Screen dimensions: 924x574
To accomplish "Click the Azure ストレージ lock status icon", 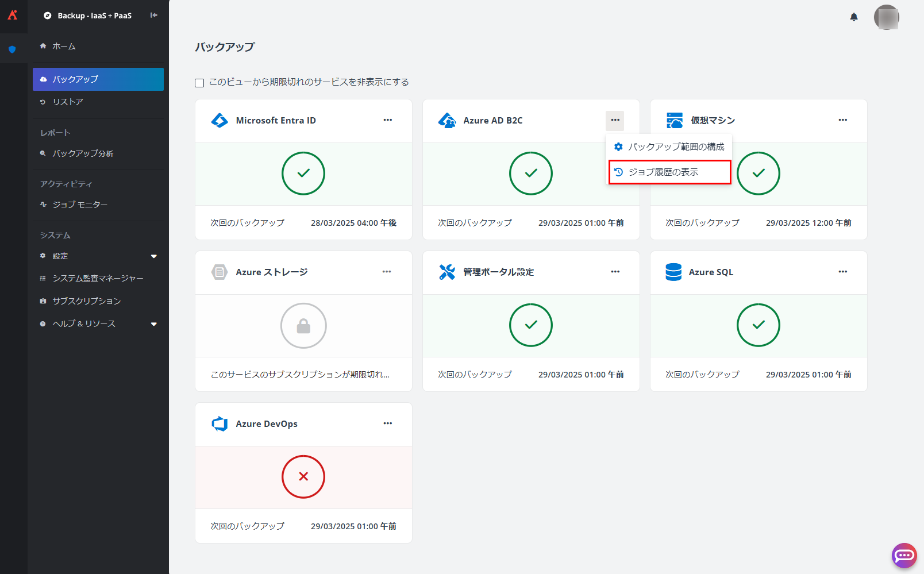I will tap(303, 326).
